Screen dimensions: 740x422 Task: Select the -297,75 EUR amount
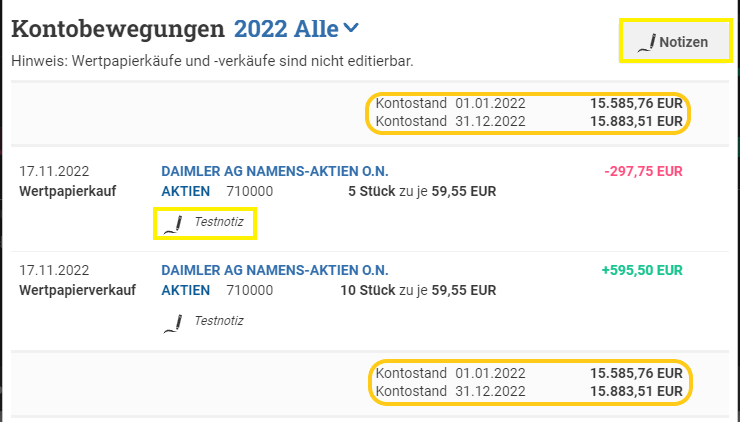tap(643, 171)
